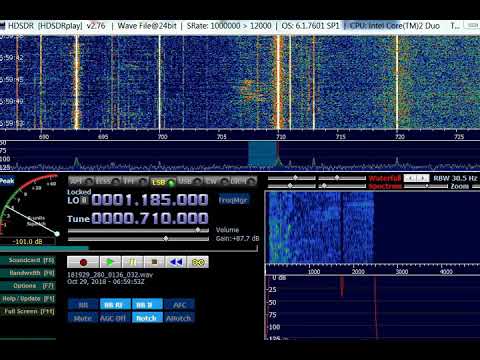Click the Waterfall label

385,178
